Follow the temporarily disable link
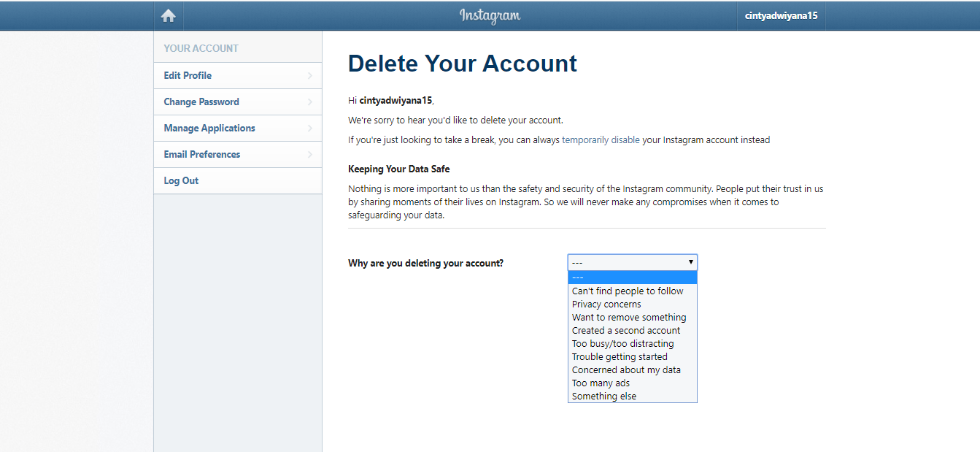The image size is (980, 452). [x=601, y=140]
